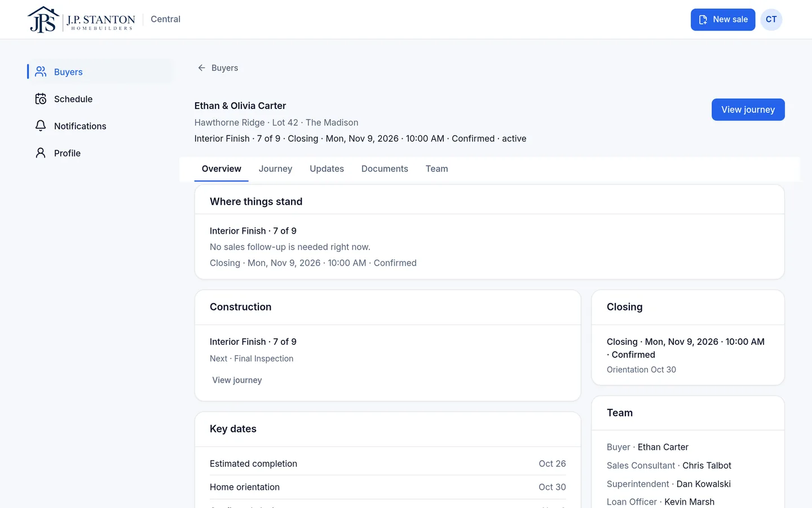Click the 'Oct 26' date value
The height and width of the screenshot is (508, 812).
552,463
